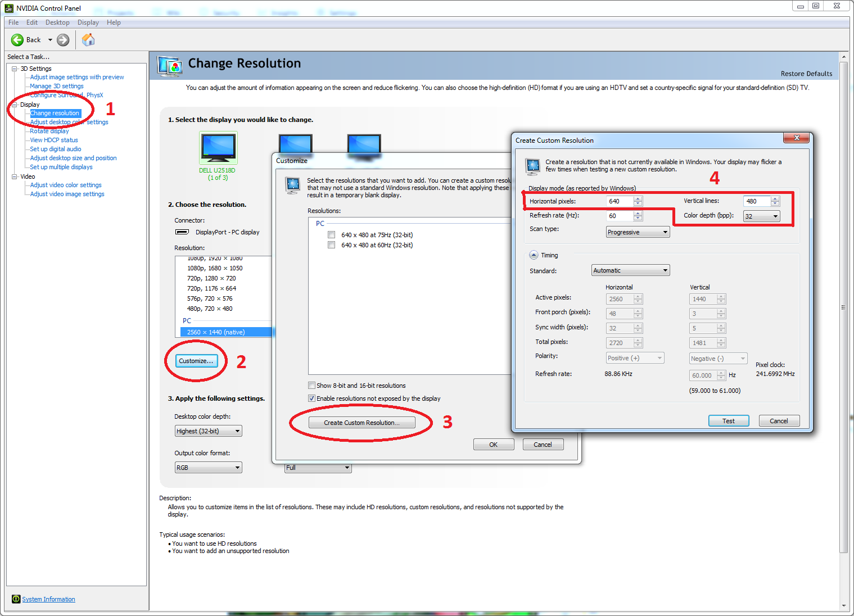Viewport: 854px width, 616px height.
Task: Click Create Custom Resolution dialog monitor icon
Action: [532, 166]
